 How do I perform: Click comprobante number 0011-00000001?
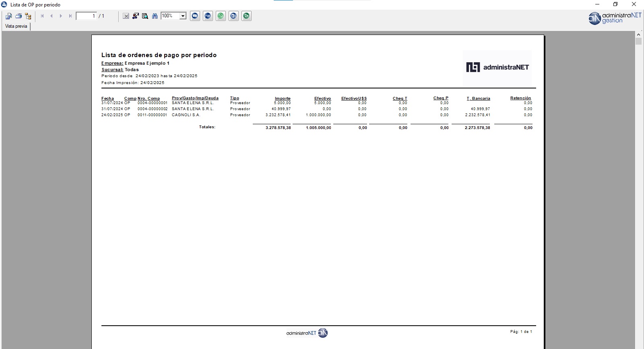[152, 115]
